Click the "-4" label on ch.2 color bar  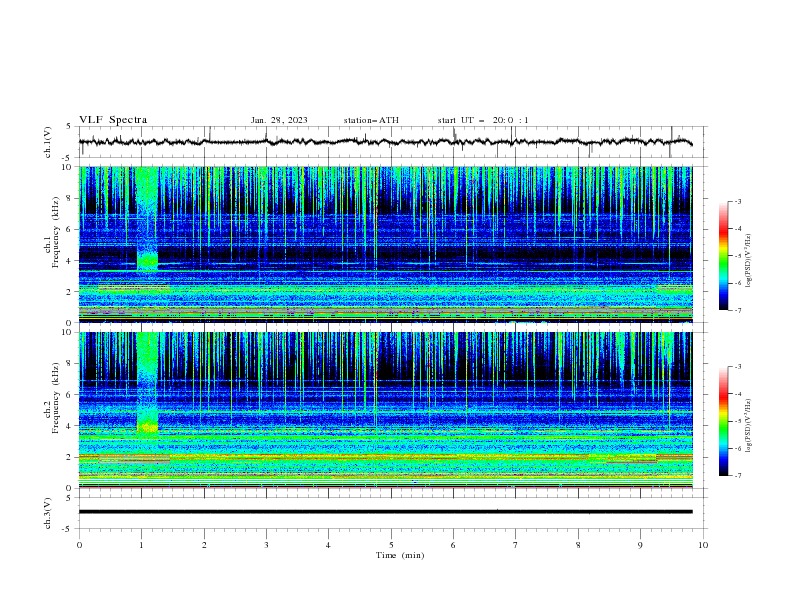[737, 394]
